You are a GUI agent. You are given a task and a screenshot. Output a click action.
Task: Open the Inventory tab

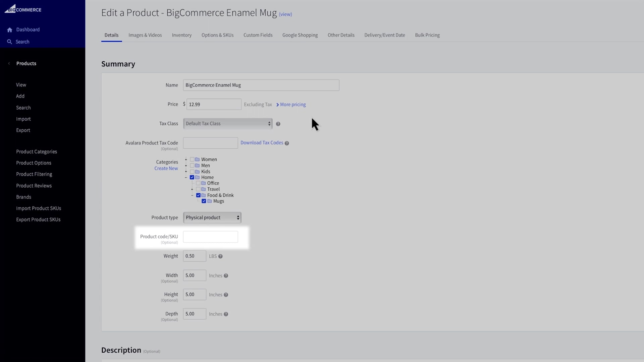click(182, 35)
